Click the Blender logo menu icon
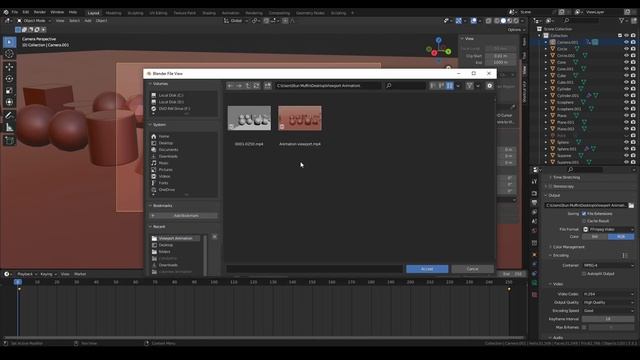640x360 pixels. tap(6, 12)
